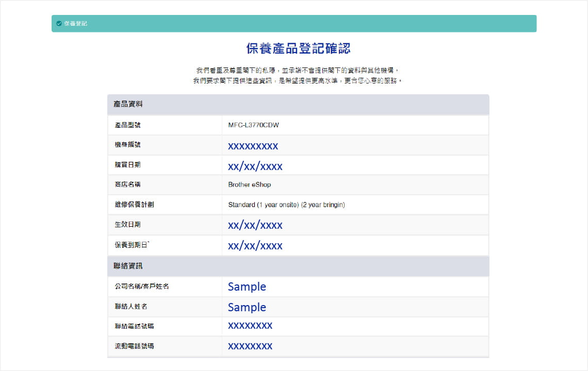Click the 商店名稱 row label

pos(127,184)
